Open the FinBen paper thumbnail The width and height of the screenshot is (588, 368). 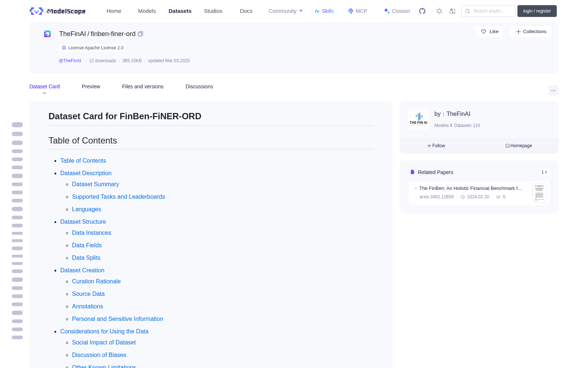pos(539,193)
